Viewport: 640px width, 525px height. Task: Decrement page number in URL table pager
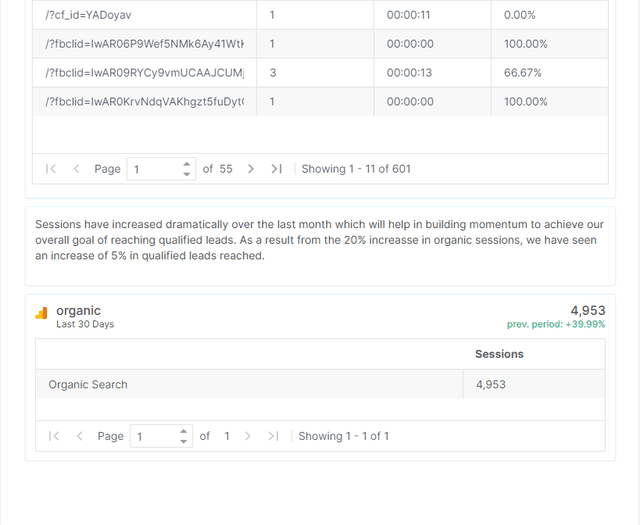pyautogui.click(x=187, y=174)
